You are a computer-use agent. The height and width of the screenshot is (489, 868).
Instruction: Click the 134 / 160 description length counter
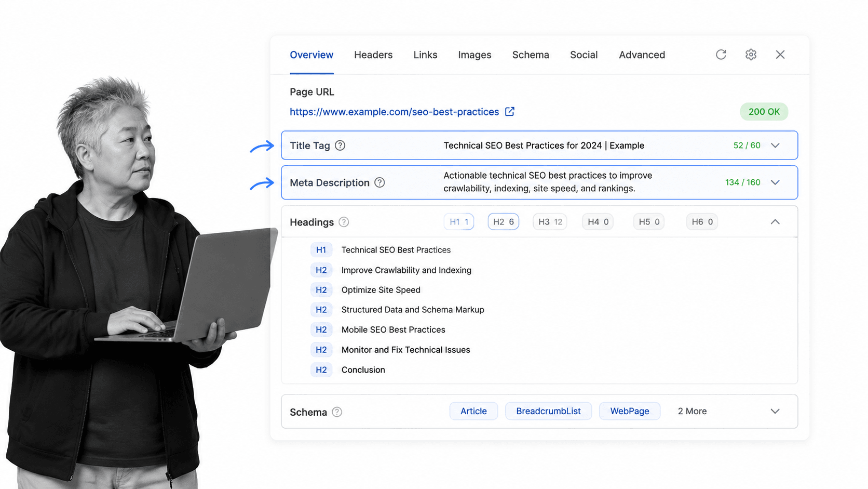(742, 182)
